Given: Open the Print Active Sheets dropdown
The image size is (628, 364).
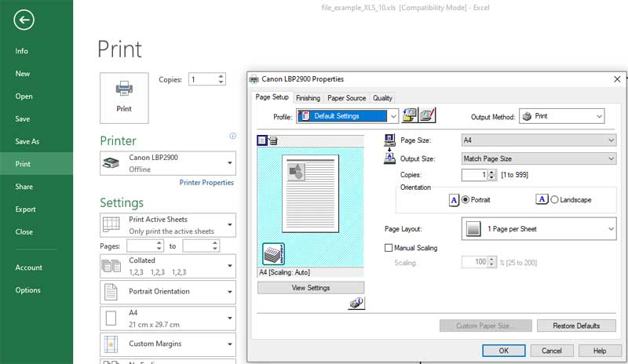Looking at the screenshot, I should coord(168,225).
